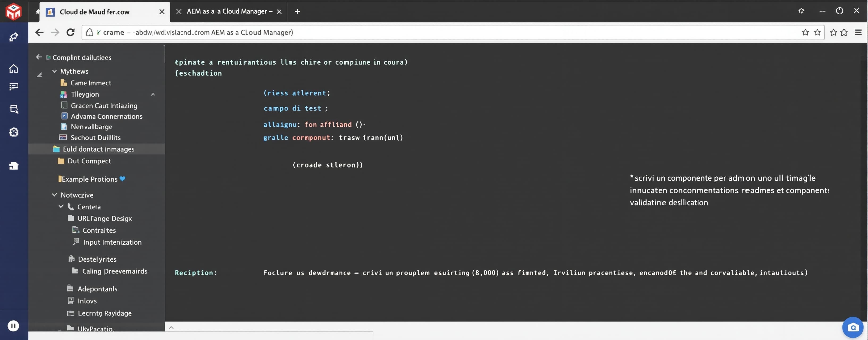This screenshot has height=340, width=868.
Task: Open Advama Connernations
Action: 106,116
